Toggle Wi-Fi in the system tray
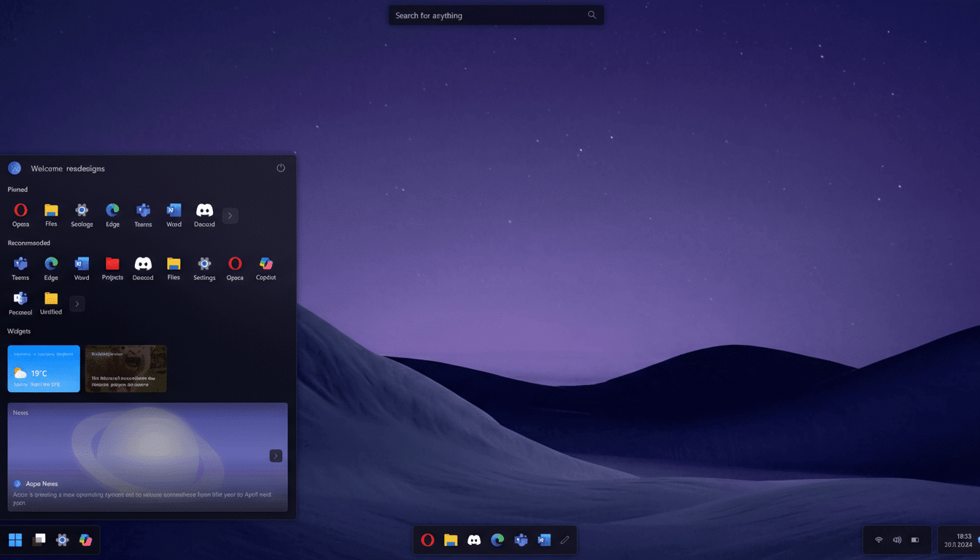Image resolution: width=980 pixels, height=560 pixels. (878, 540)
